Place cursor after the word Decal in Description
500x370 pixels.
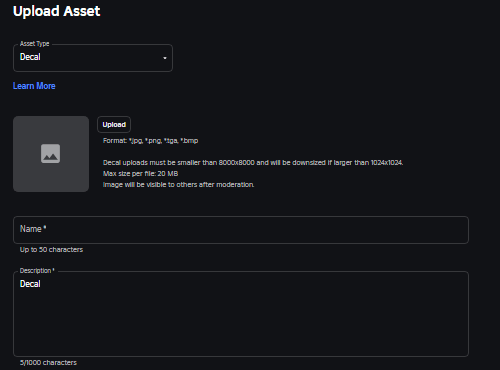pos(41,284)
